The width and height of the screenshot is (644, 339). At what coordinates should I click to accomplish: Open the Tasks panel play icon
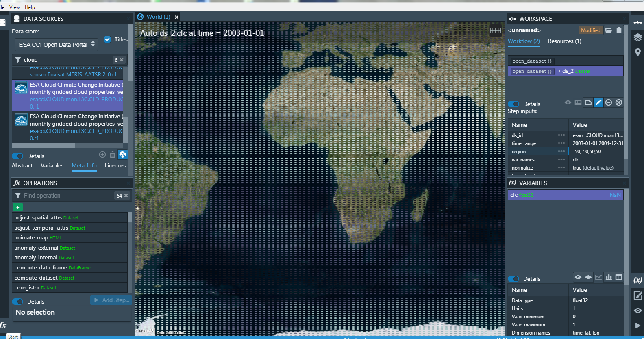point(637,326)
